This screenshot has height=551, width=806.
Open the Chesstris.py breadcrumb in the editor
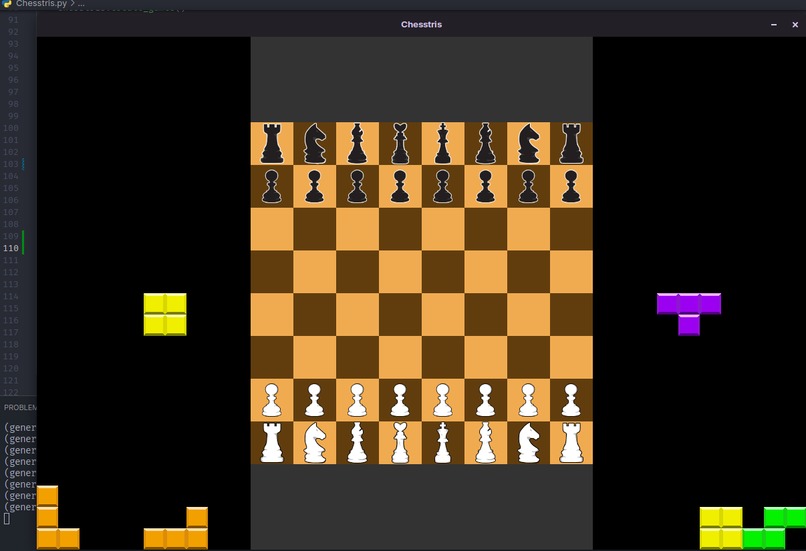[41, 4]
